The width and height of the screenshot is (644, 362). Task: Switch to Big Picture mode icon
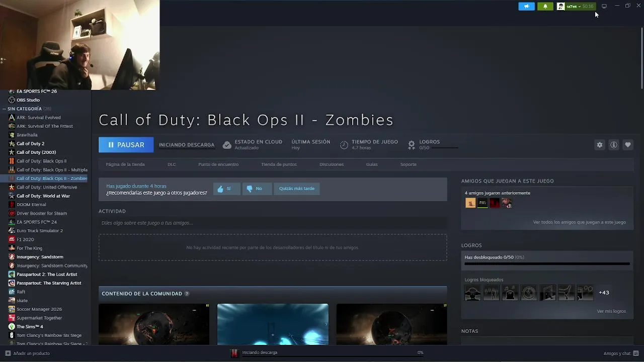tap(604, 6)
